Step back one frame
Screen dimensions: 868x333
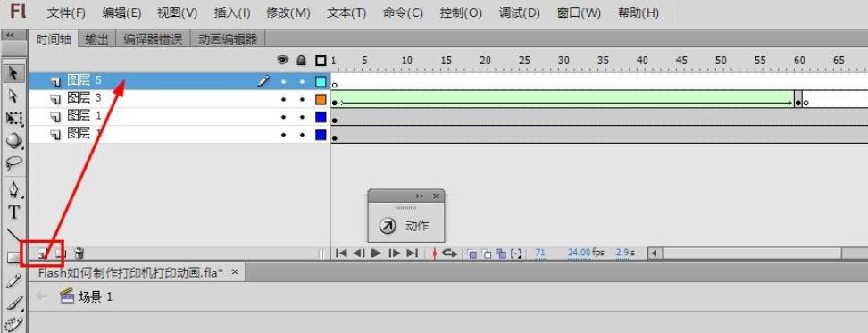359,254
